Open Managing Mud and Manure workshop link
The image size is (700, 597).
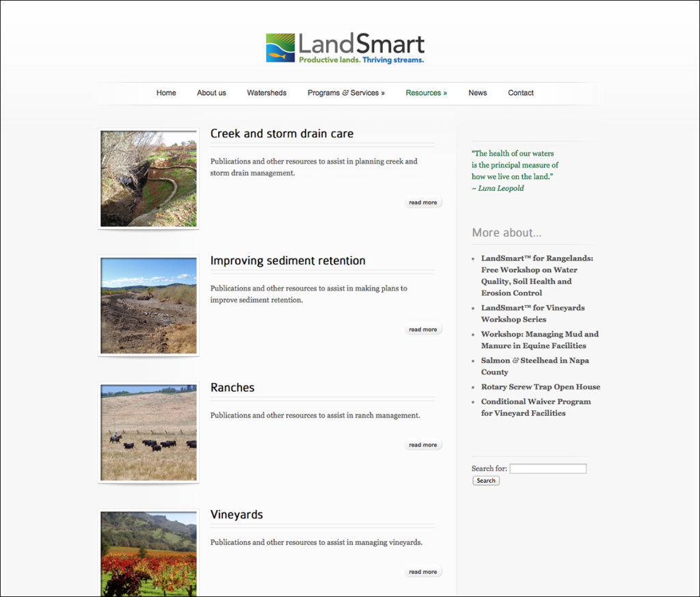point(540,340)
